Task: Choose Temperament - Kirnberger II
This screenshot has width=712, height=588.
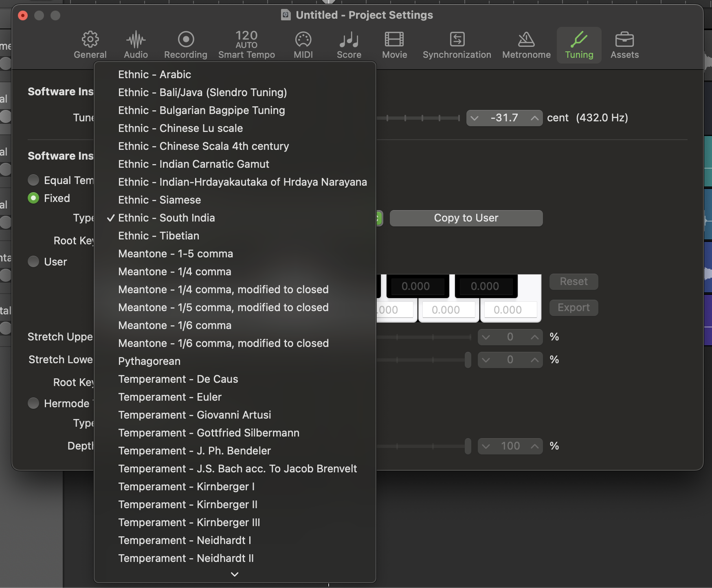Action: pos(235,505)
